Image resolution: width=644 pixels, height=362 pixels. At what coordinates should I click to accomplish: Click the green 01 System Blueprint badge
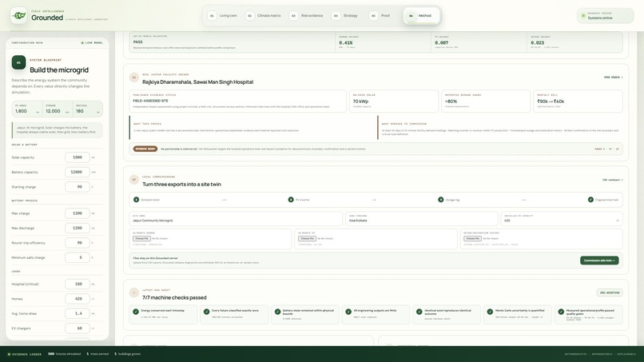[18, 62]
